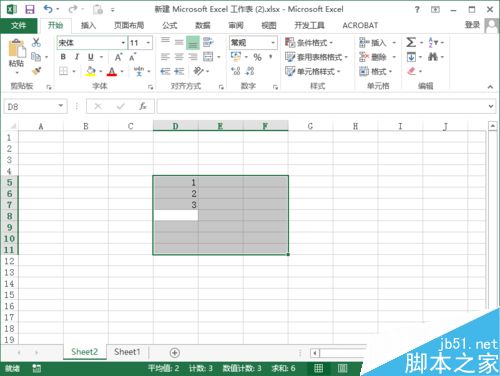The height and width of the screenshot is (376, 500).
Task: Click the AutoSum sigma icon
Action: [411, 42]
